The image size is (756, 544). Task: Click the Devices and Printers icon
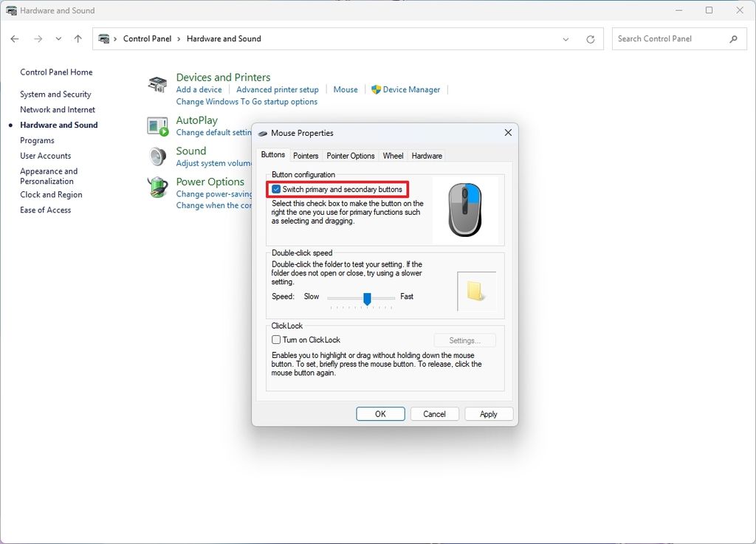pyautogui.click(x=157, y=83)
